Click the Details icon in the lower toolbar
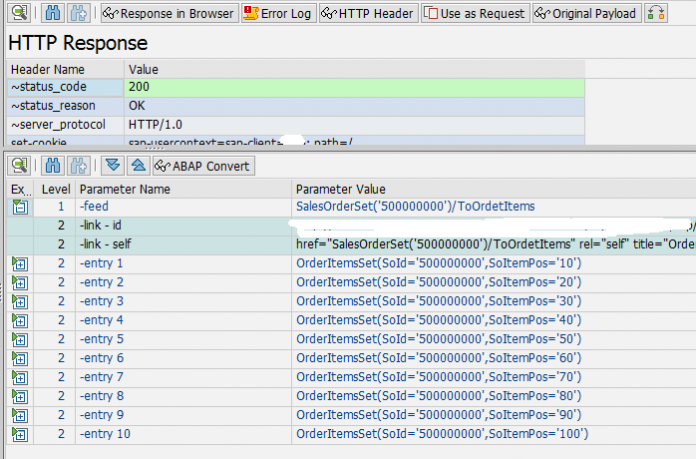This screenshot has height=459, width=696. [19, 165]
